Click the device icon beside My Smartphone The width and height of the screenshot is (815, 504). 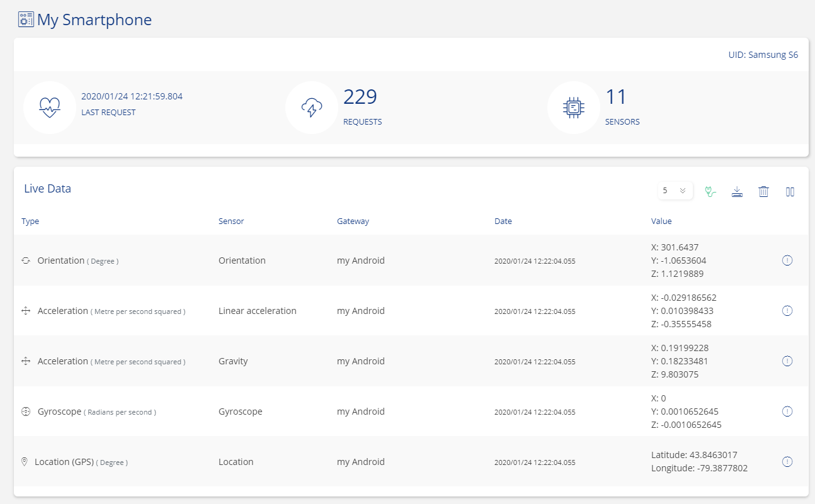pos(26,20)
